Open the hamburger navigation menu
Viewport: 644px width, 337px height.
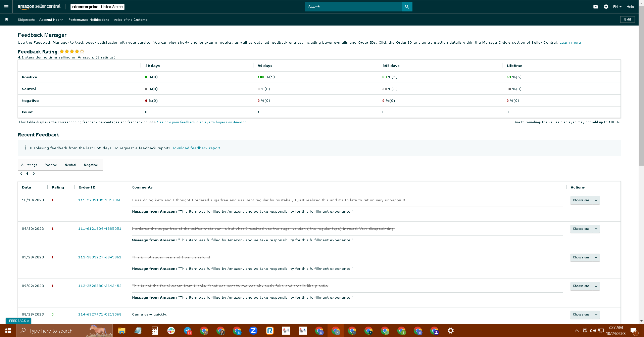click(x=6, y=7)
